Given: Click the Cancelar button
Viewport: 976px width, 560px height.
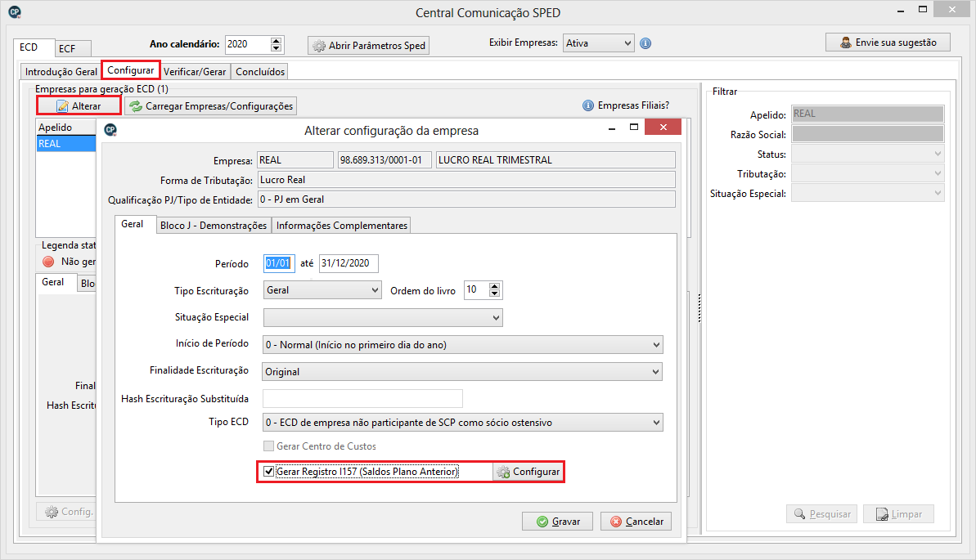Looking at the screenshot, I should click(636, 522).
